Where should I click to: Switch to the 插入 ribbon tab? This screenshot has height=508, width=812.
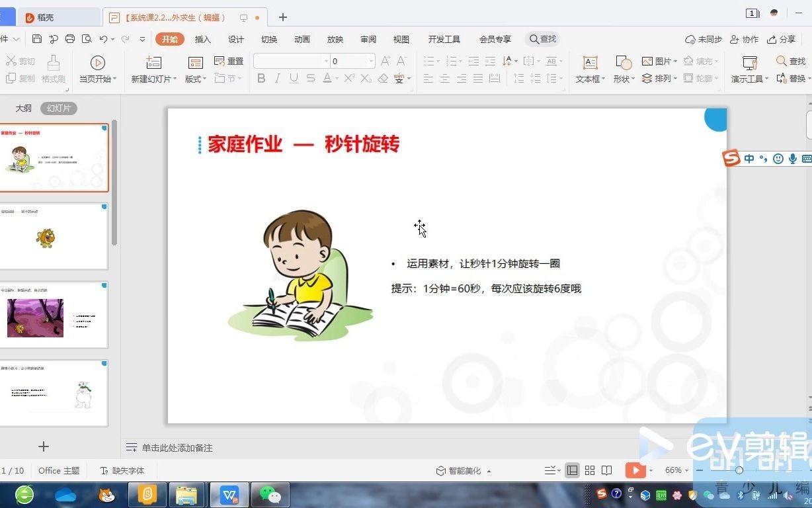pos(202,39)
